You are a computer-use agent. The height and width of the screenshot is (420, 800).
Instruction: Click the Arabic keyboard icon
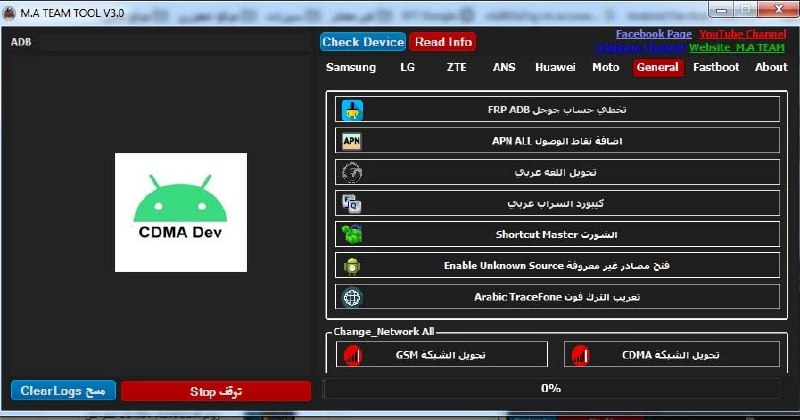[x=352, y=204]
